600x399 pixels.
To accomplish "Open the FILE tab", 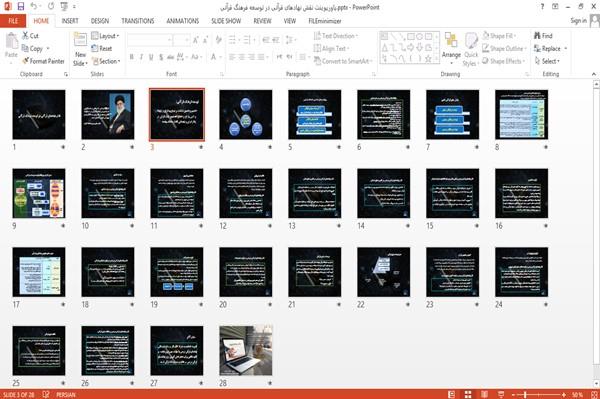I will (13, 21).
